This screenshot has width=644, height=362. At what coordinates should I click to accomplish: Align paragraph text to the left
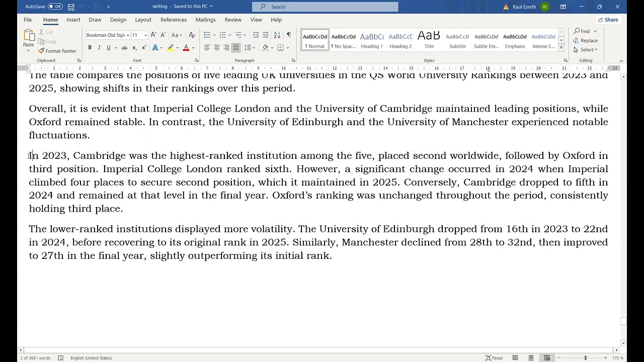[x=207, y=48]
